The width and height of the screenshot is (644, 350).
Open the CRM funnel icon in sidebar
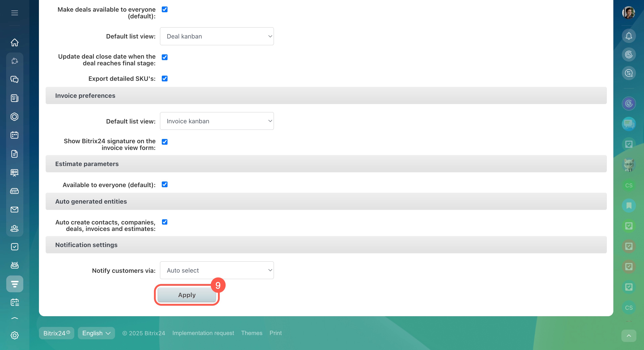(15, 284)
